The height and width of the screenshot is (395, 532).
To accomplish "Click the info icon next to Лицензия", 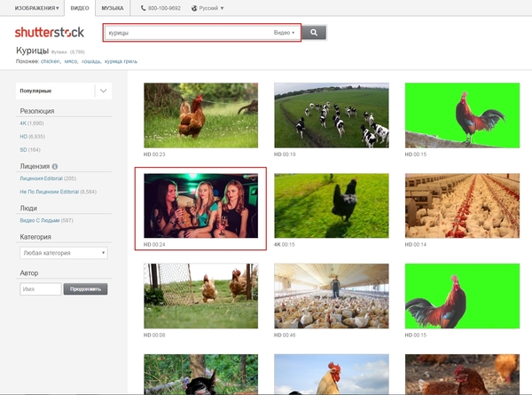I will coord(55,166).
